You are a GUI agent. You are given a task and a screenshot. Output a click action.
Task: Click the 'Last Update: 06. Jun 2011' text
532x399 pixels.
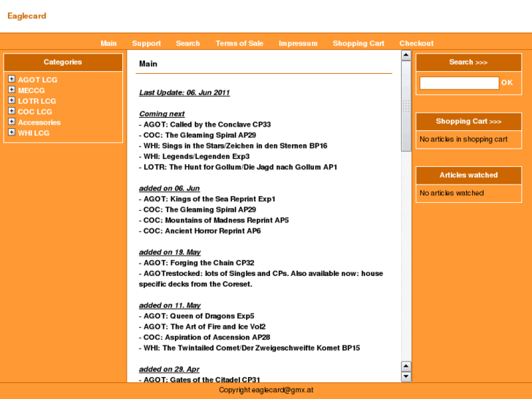[184, 93]
